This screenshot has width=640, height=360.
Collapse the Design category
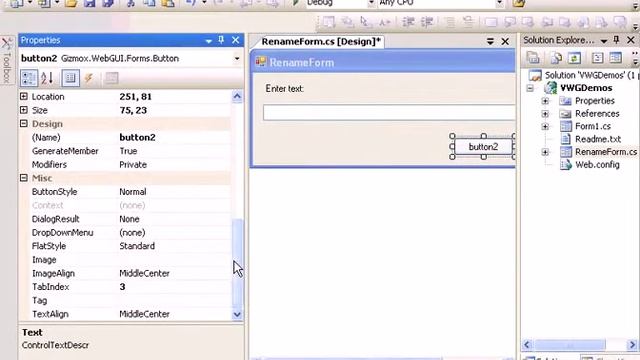24,124
